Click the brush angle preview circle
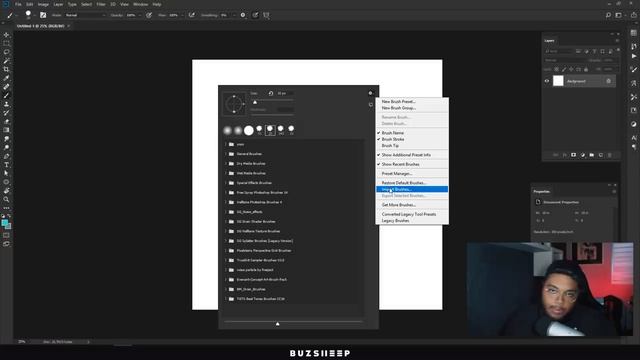640x360 pixels. pyautogui.click(x=234, y=104)
